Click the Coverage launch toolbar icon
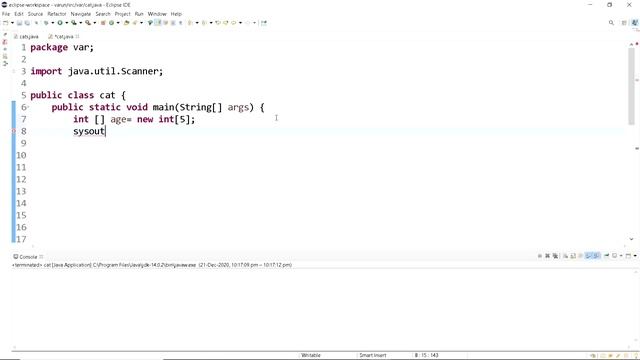The height and width of the screenshot is (360, 640). click(74, 23)
